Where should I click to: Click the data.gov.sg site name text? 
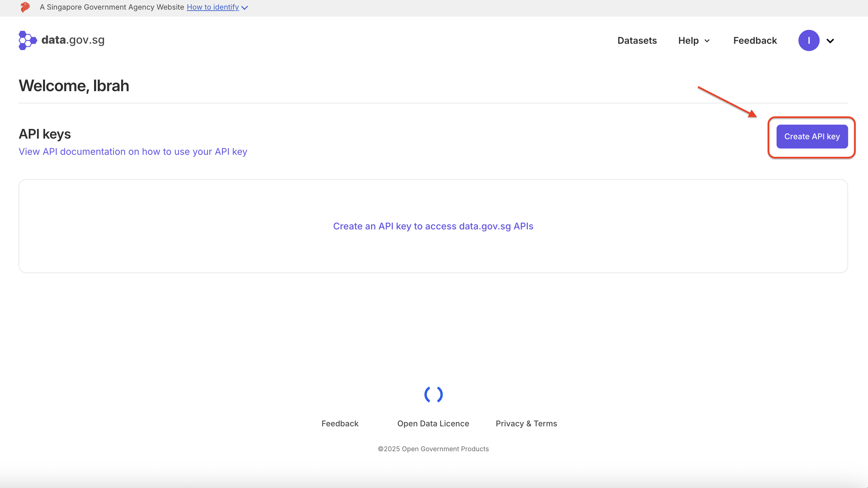(73, 40)
